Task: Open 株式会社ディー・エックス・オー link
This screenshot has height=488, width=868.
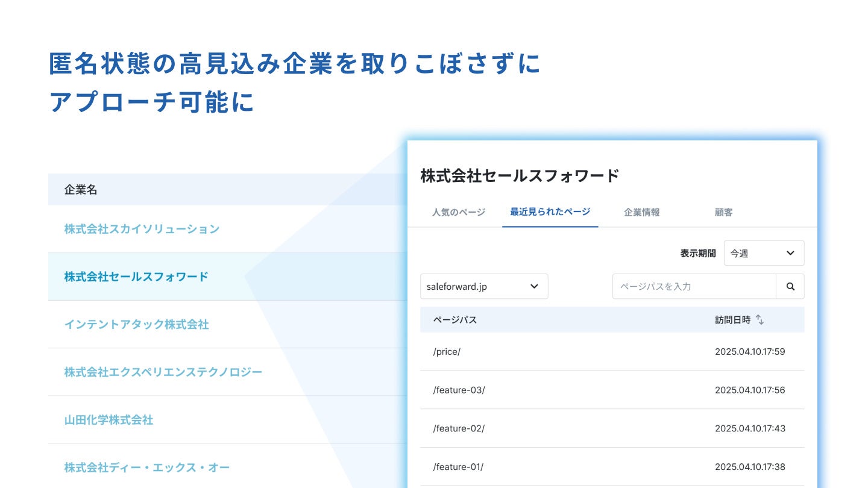Action: (147, 468)
